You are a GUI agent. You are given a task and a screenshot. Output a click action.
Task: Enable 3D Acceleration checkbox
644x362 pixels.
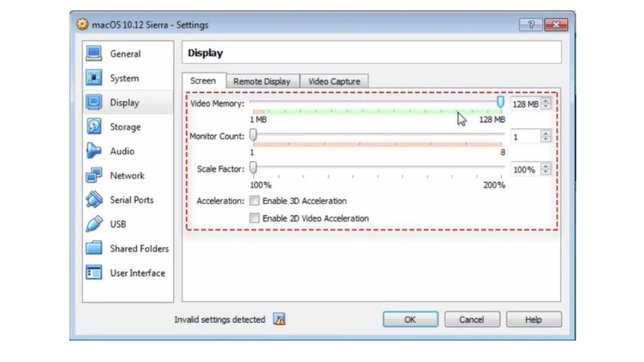tap(255, 200)
